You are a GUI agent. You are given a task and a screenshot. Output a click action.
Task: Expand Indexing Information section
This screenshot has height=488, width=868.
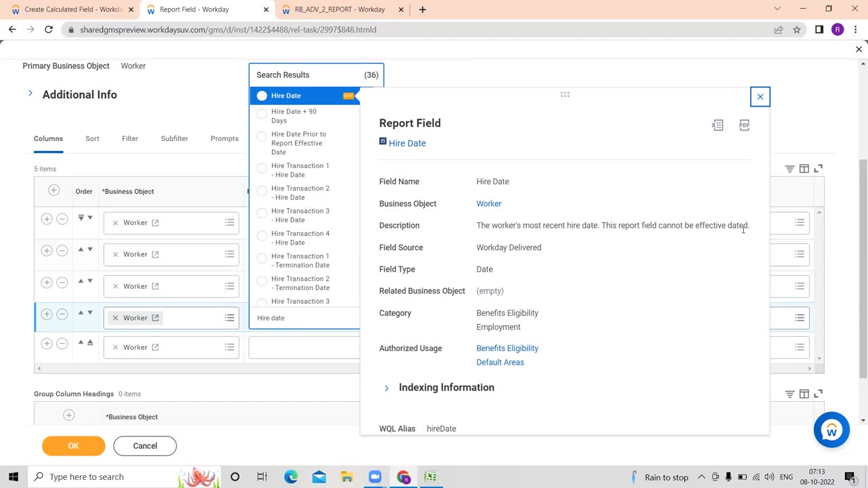point(387,388)
